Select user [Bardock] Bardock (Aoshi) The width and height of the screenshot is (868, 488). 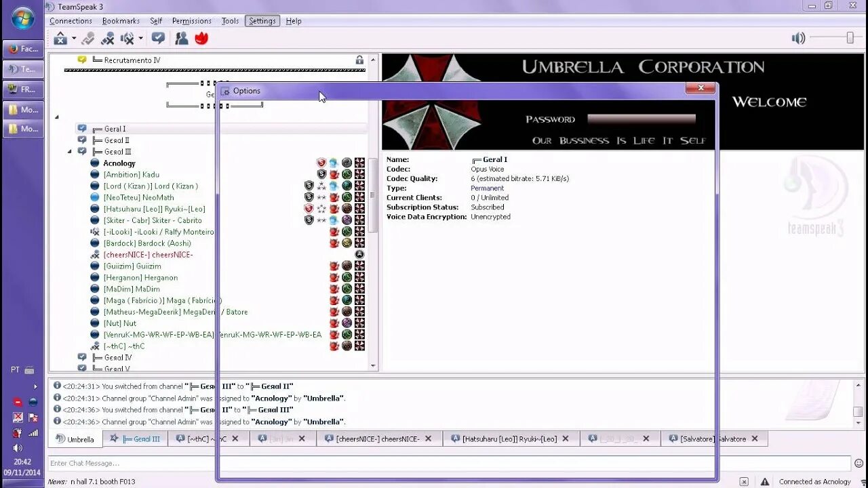tap(147, 243)
